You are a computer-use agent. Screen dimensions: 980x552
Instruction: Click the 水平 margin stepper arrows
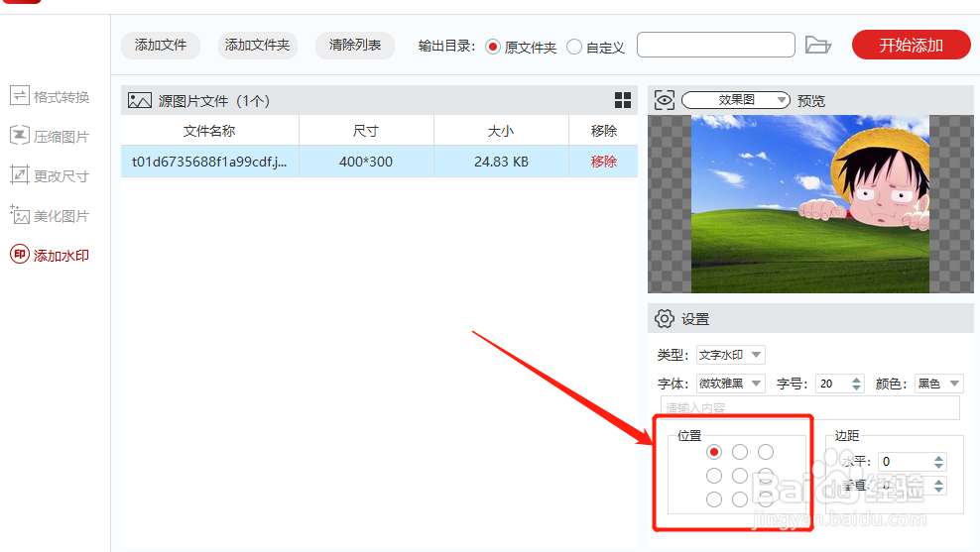click(938, 462)
